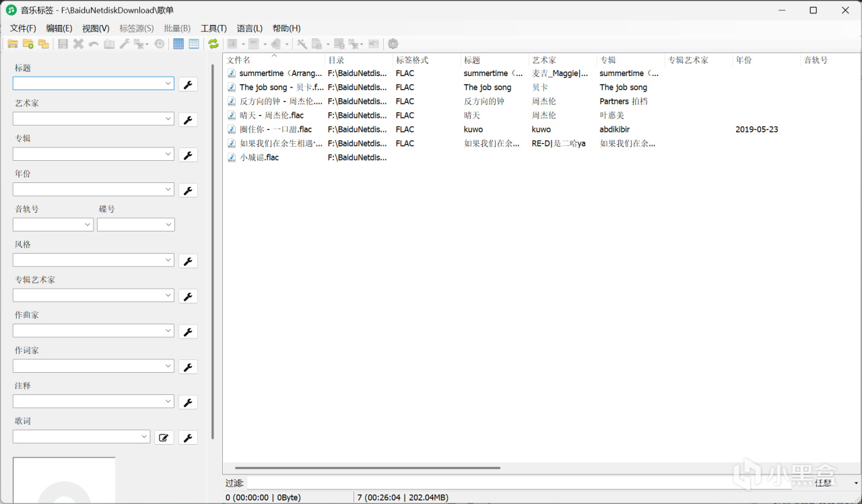This screenshot has height=504, width=862.
Task: Expand the 作词家 combo box
Action: tap(168, 366)
